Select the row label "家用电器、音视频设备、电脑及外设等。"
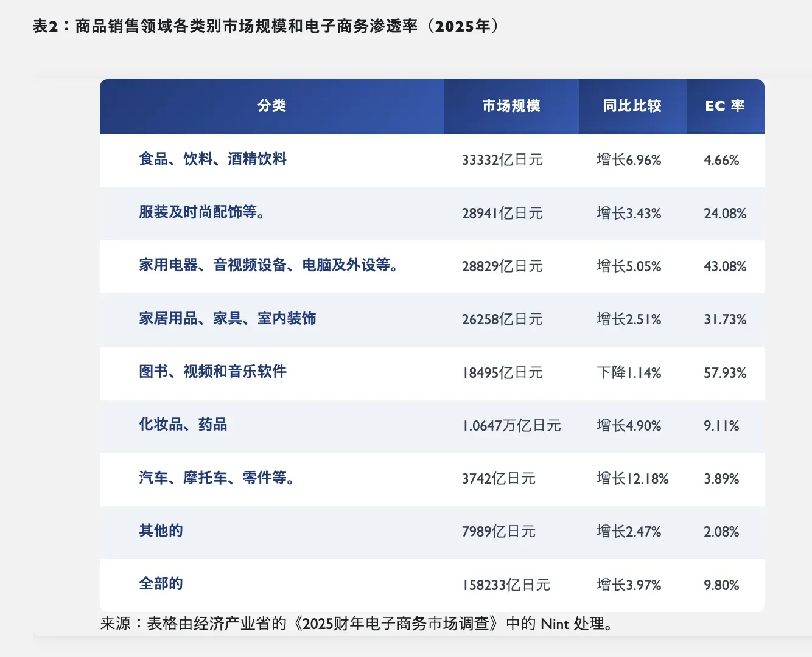 point(268,265)
